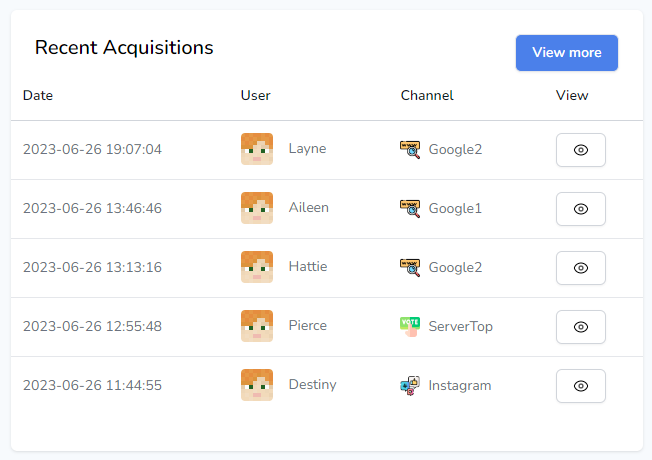652x460 pixels.
Task: Click Destiny's avatar image
Action: point(257,385)
